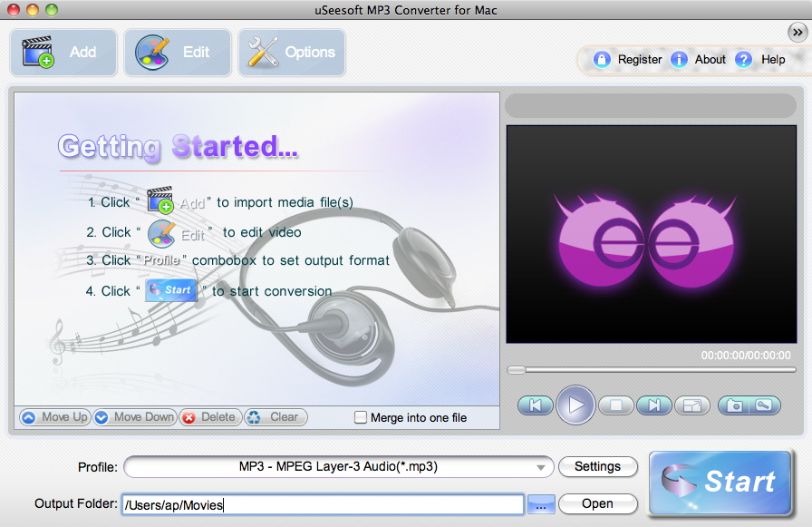Open the Help menu item

771,59
